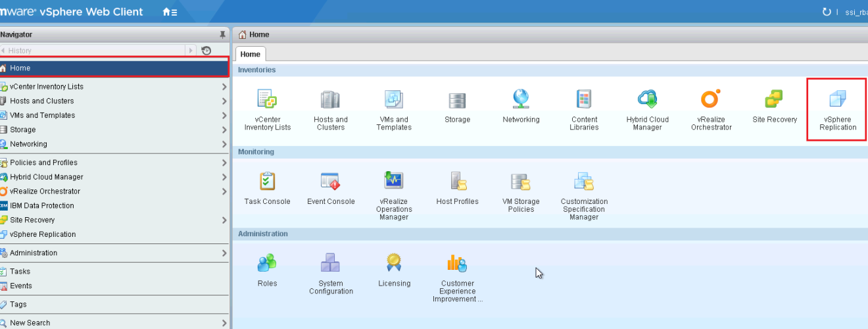Click the History back arrow

[3, 51]
